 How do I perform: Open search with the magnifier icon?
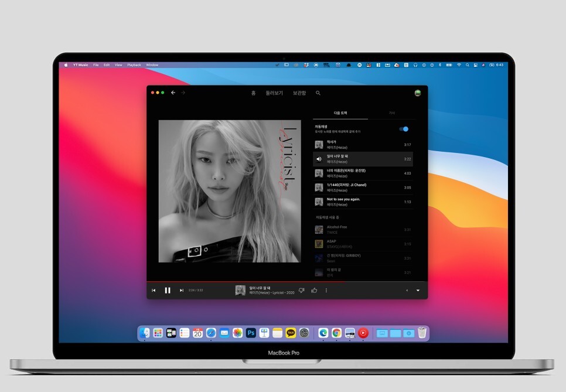point(318,93)
